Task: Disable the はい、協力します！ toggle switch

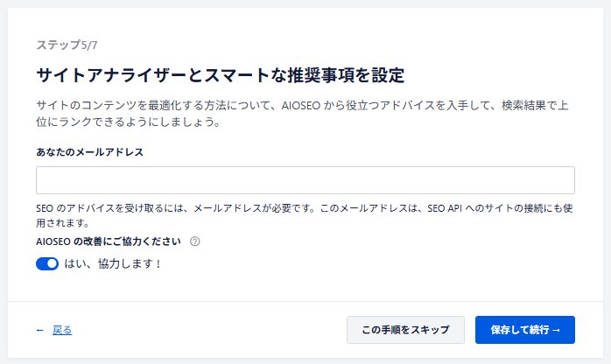Action: 47,263
